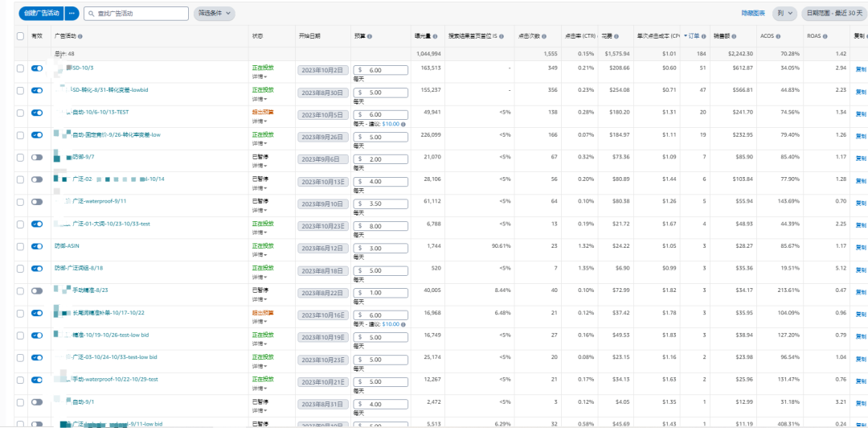Click the 隐藏图表 link

click(x=753, y=14)
